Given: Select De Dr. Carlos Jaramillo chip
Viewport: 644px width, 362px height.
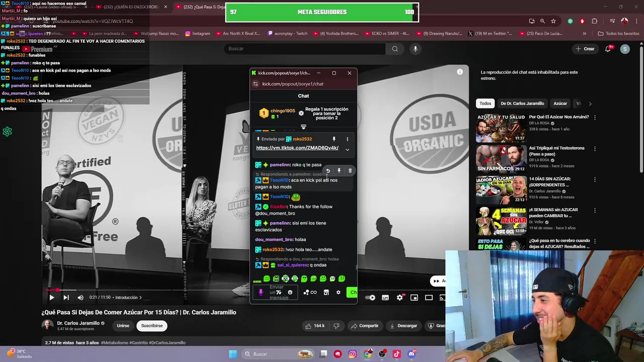Looking at the screenshot, I should coord(522,104).
